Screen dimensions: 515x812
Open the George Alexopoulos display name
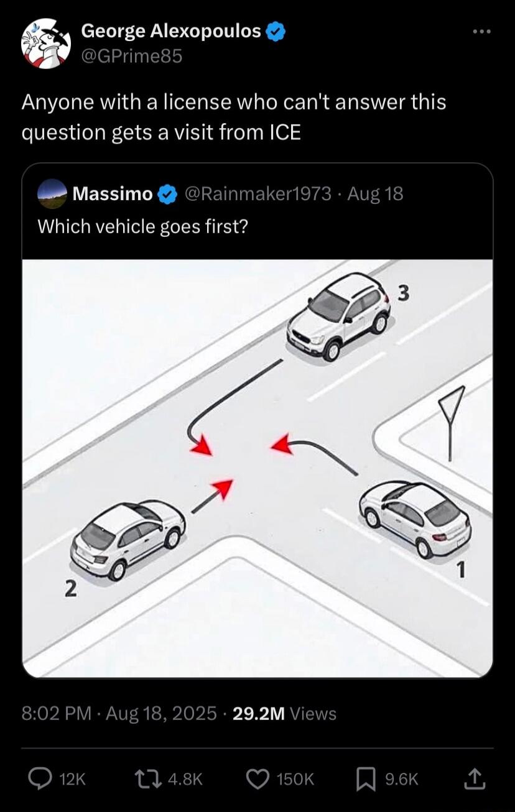pyautogui.click(x=171, y=30)
